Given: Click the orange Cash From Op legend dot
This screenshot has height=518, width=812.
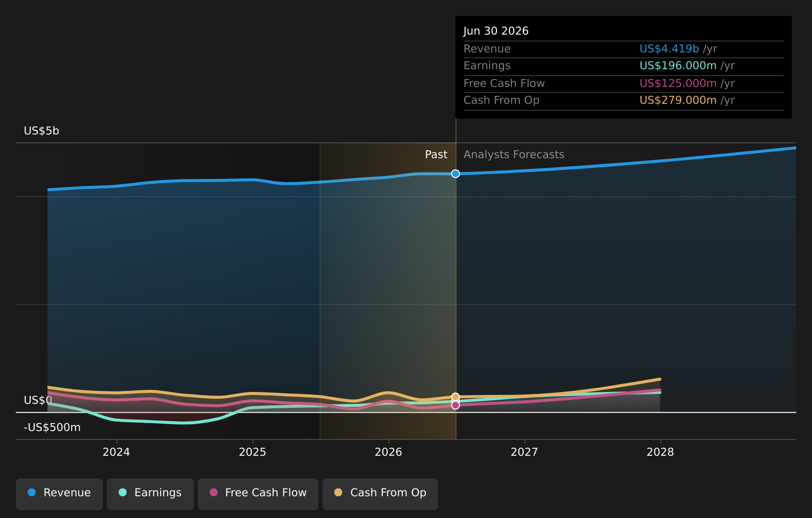Looking at the screenshot, I should click(x=338, y=492).
